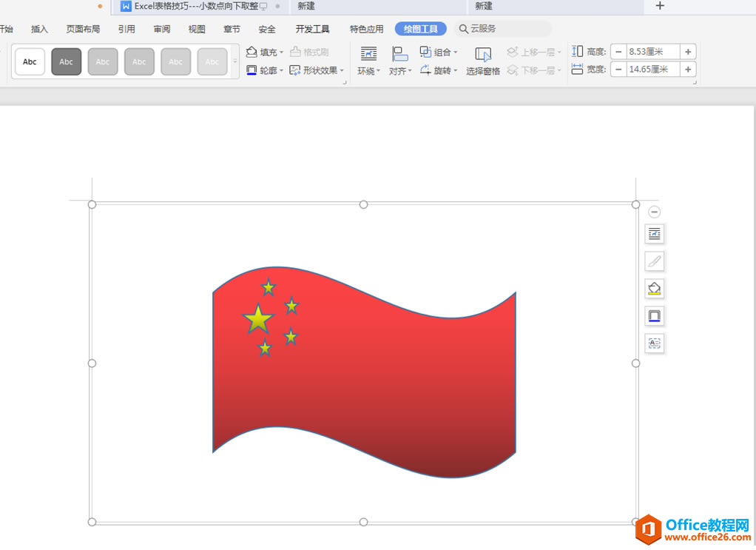Open the 填充 fill dropdown
Image resolution: width=756 pixels, height=550 pixels.
265,52
